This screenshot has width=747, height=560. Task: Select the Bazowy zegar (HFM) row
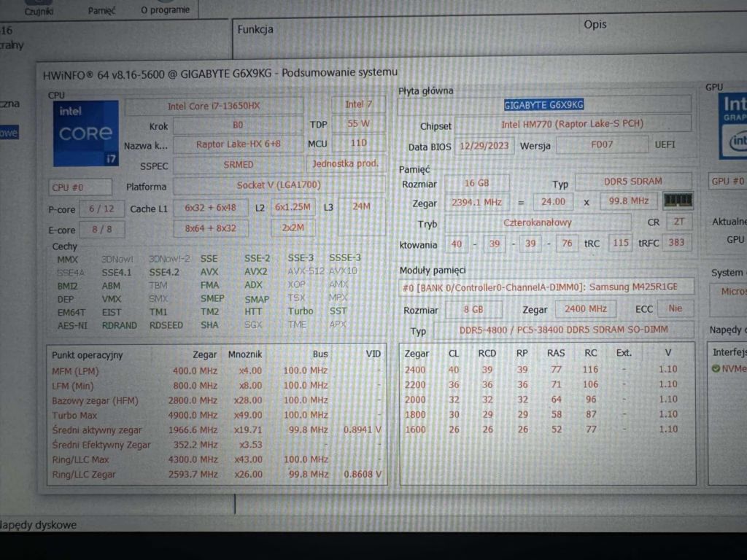[217, 400]
